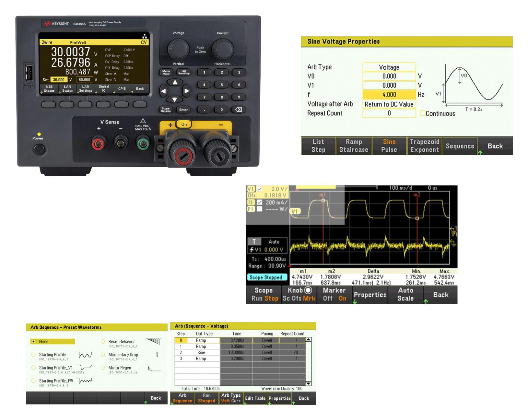
Task: Click the yellow output On button
Action: coord(184,124)
